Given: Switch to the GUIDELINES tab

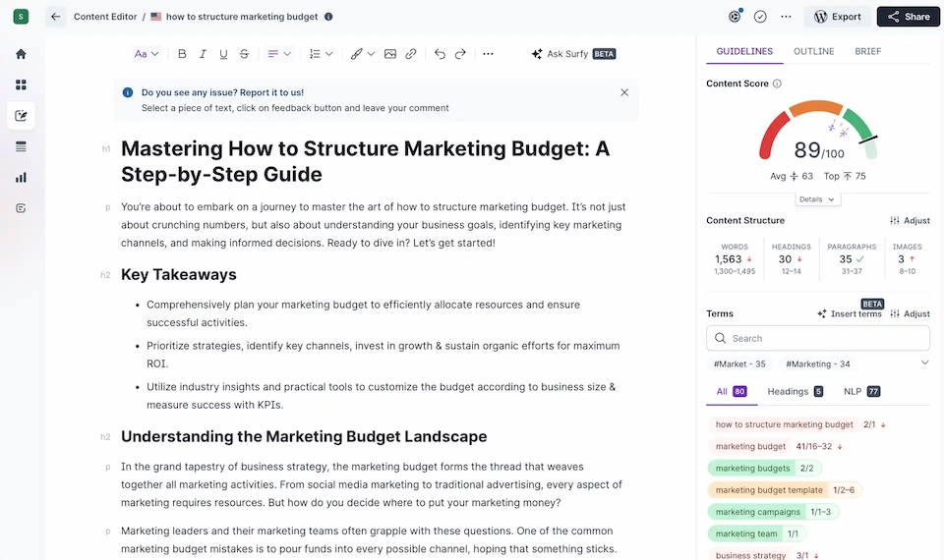Looking at the screenshot, I should pyautogui.click(x=744, y=52).
